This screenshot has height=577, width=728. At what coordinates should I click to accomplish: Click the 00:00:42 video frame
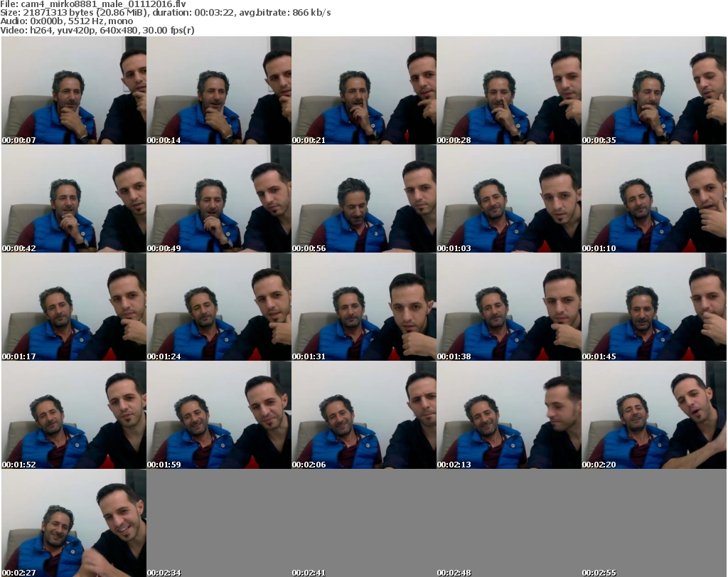coord(74,198)
